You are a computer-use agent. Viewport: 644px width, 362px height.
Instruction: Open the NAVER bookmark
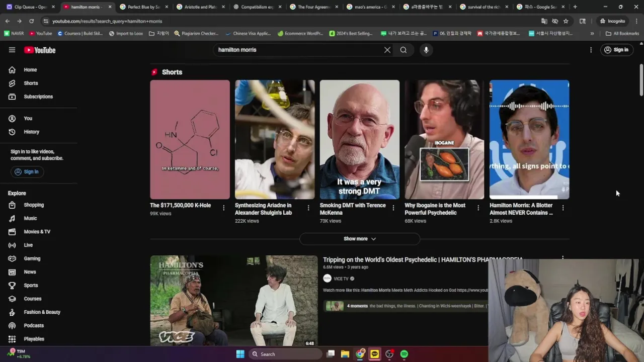[14, 33]
